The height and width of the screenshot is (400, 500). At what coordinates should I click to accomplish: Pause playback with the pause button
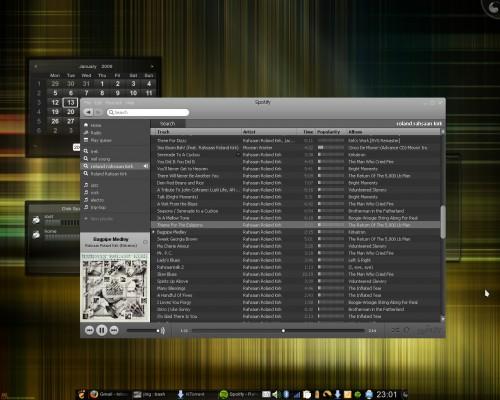(x=102, y=330)
